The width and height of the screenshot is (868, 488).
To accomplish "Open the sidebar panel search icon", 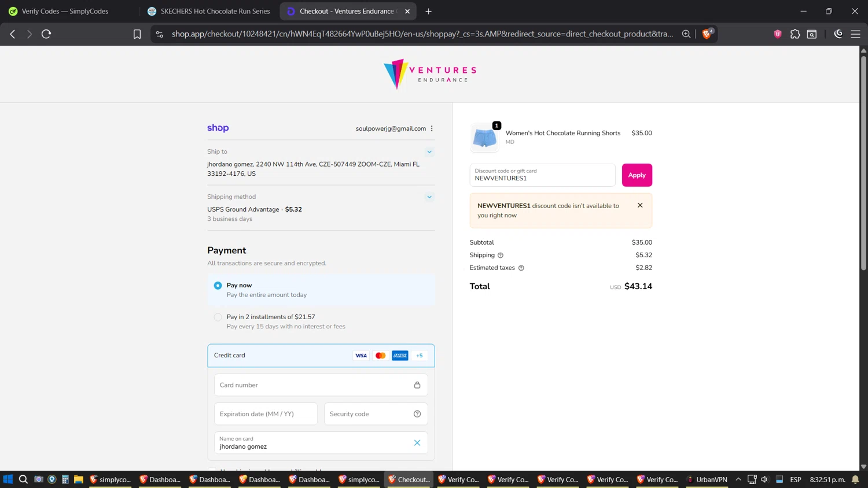I will click(812, 34).
